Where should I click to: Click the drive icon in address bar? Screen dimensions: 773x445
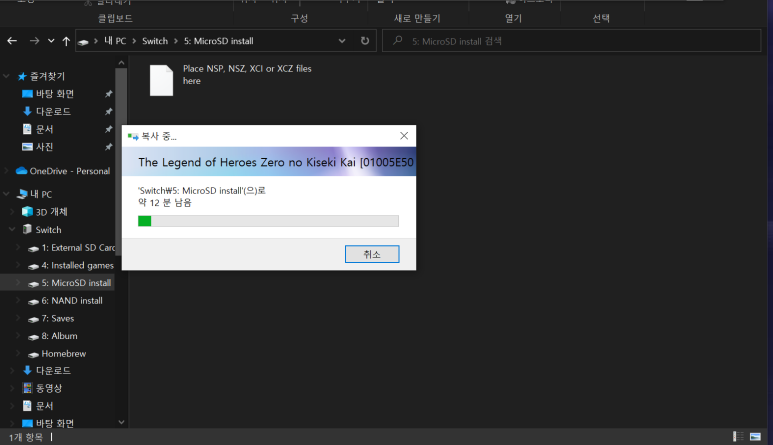click(83, 42)
